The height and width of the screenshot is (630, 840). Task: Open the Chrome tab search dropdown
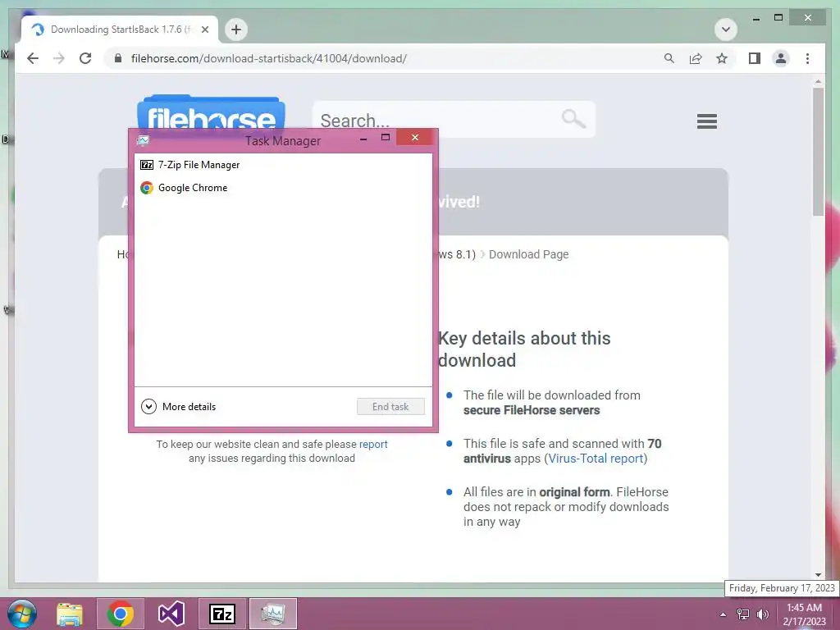pyautogui.click(x=726, y=29)
